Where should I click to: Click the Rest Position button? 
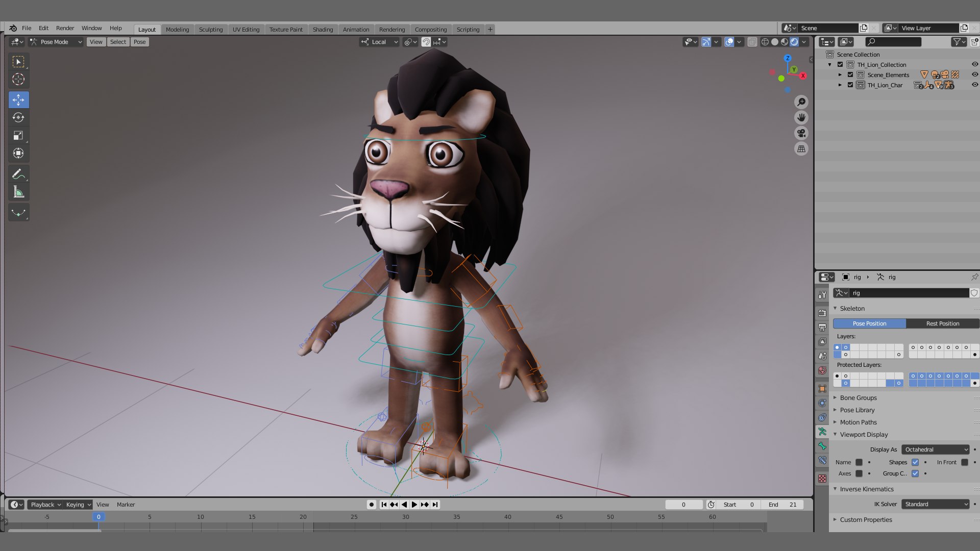click(942, 323)
